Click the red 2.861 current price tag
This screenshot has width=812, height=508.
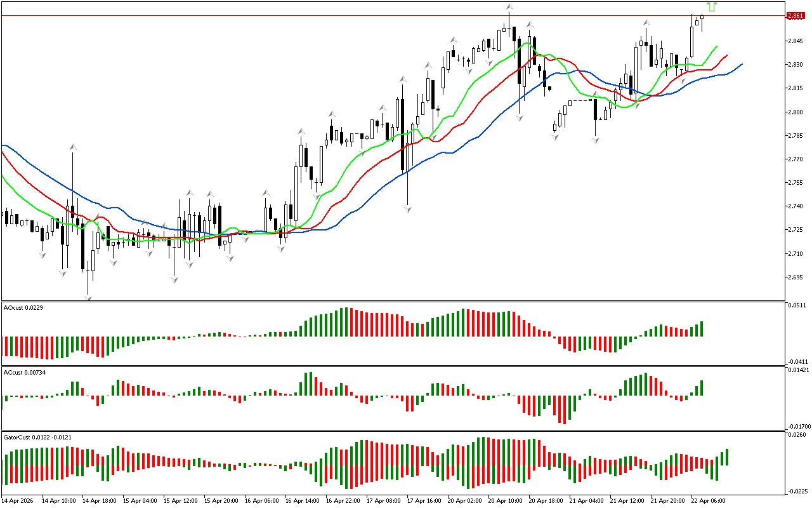coord(795,16)
